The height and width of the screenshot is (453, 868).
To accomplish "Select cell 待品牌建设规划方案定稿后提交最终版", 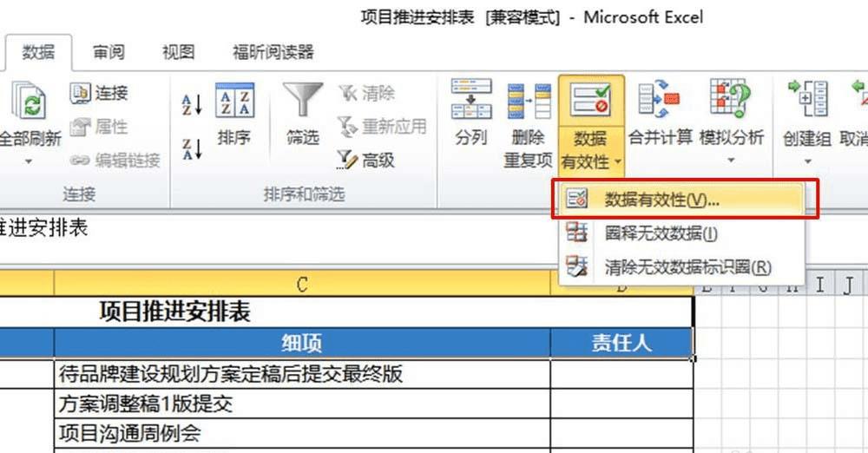I will (x=302, y=374).
